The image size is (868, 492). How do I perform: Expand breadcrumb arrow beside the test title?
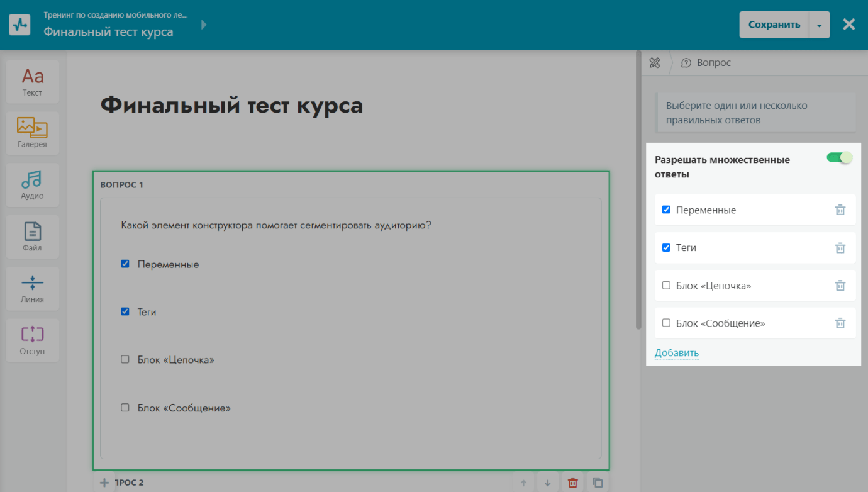tap(204, 25)
